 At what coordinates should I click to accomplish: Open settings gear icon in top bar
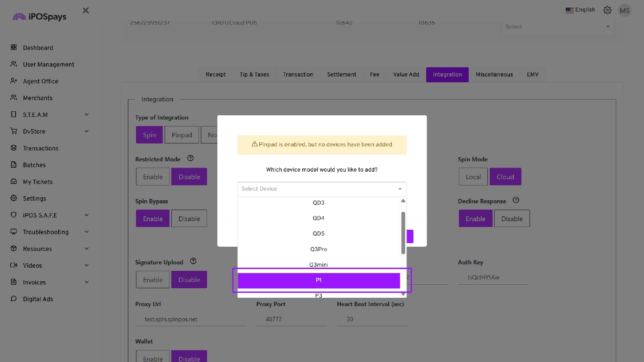click(x=607, y=10)
